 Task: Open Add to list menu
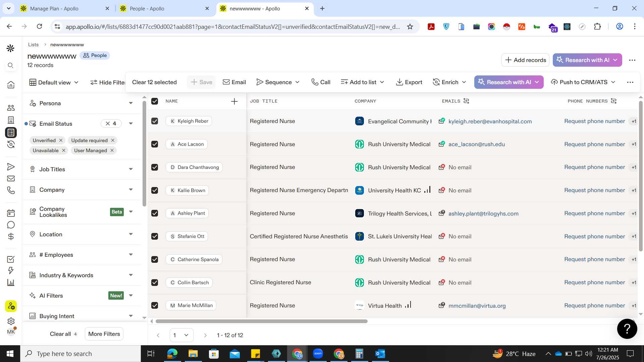click(x=362, y=82)
